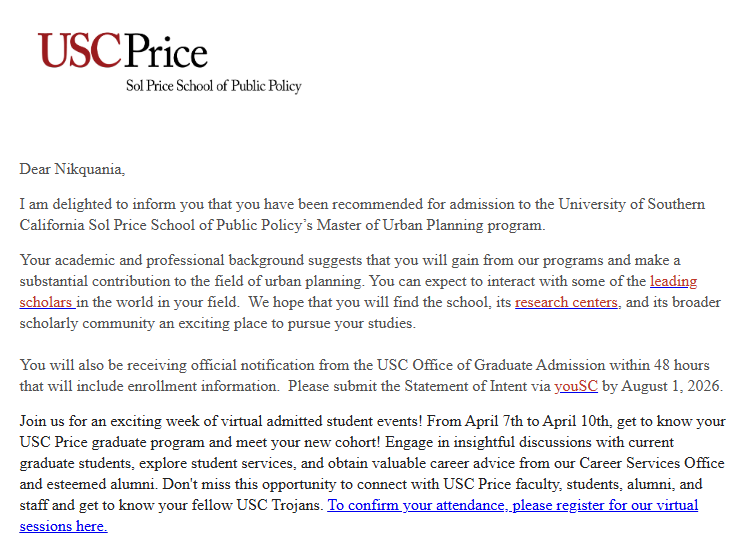Click 'From April 7th to April 10th' text
This screenshot has height=545, width=748.
click(517, 421)
